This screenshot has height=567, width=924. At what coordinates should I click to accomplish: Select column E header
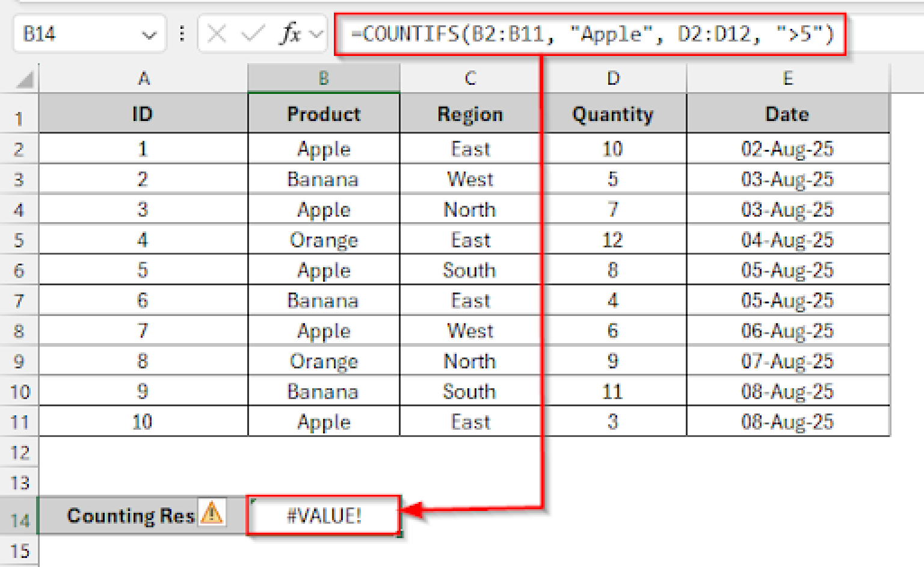787,78
